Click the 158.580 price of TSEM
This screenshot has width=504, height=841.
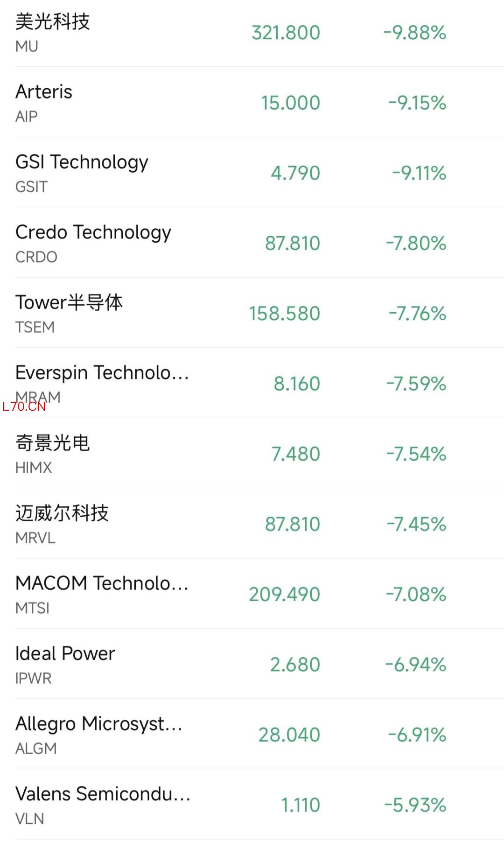[284, 314]
